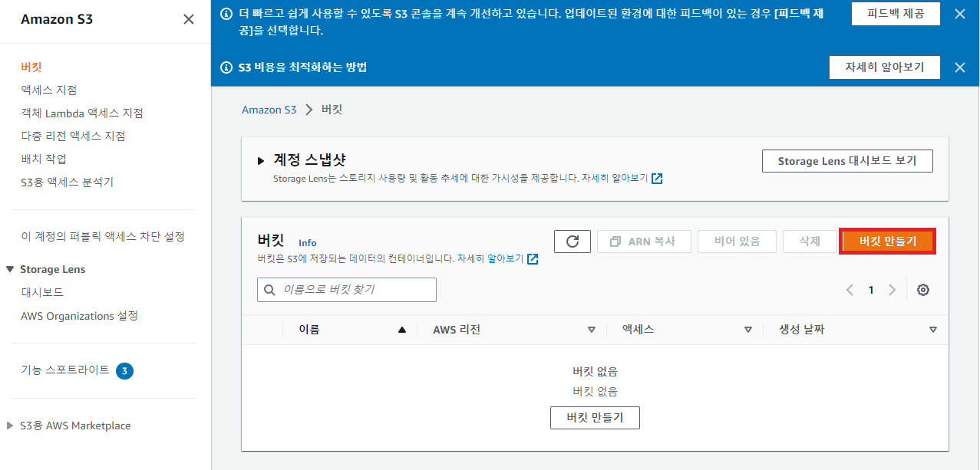The image size is (980, 470).
Task: Click the info icon beside S3 비용 최적화
Action: (226, 67)
